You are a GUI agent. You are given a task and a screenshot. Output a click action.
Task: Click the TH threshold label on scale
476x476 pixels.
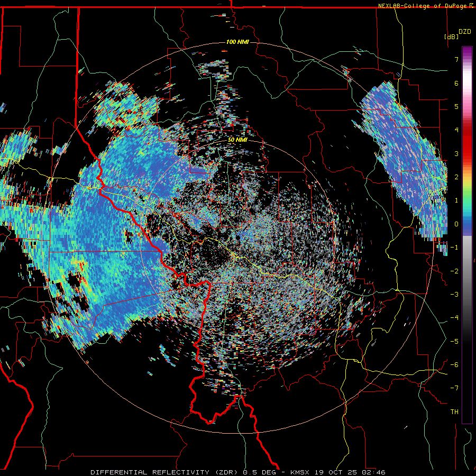[x=454, y=412]
